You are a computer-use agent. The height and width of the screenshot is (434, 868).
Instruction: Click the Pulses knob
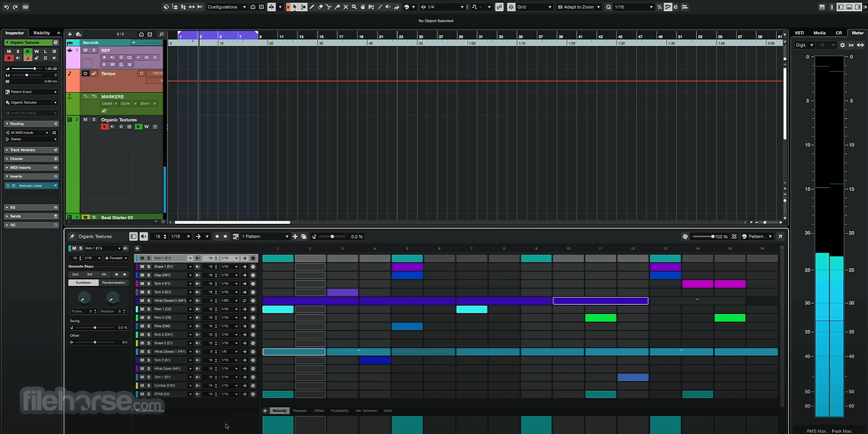(84, 298)
